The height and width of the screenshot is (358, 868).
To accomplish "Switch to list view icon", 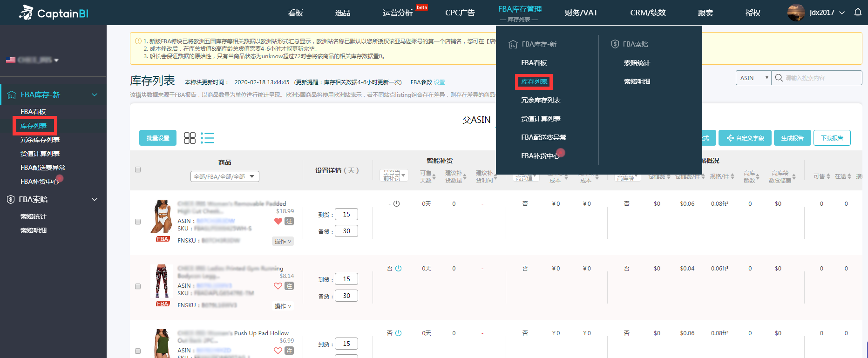I will click(207, 138).
